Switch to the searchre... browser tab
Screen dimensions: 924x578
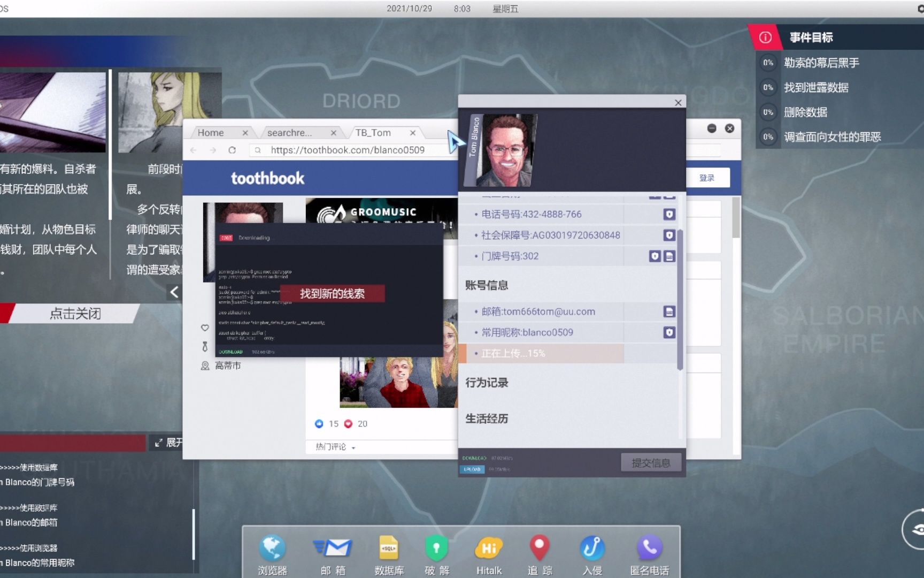(x=289, y=133)
